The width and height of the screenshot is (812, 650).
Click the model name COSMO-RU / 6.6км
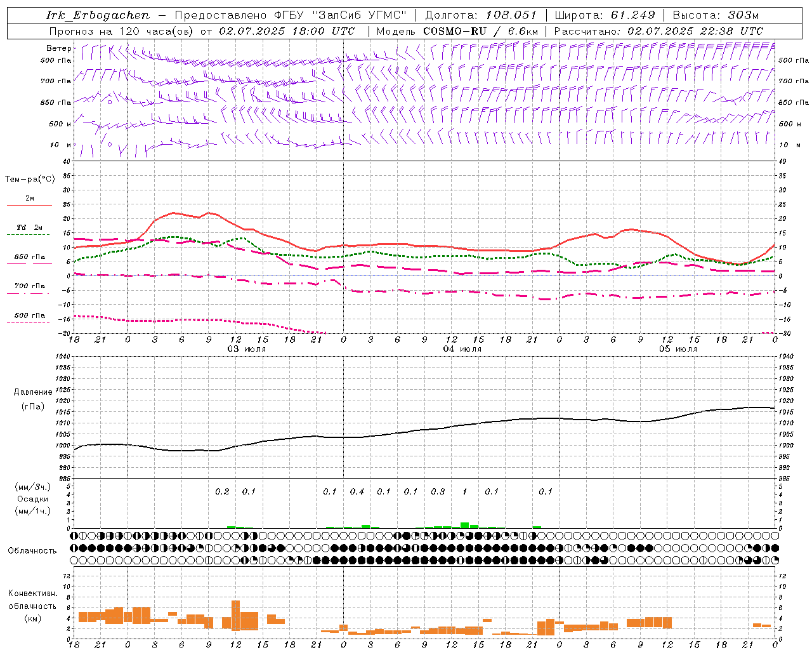coord(480,31)
